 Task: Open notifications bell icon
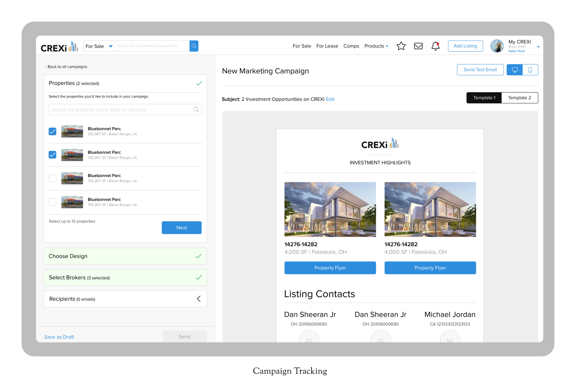tap(435, 46)
